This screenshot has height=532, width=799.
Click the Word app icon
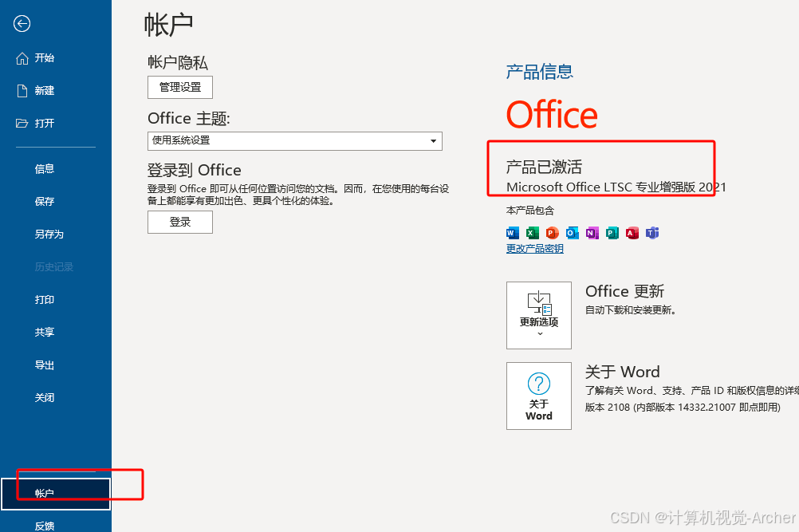pos(512,233)
